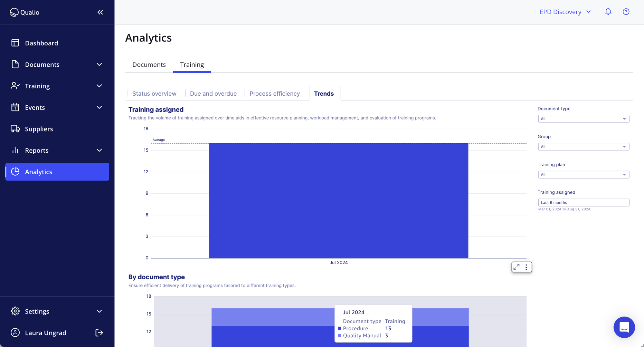The width and height of the screenshot is (644, 347).
Task: Expand the Documents sidebar section
Action: [x=99, y=64]
